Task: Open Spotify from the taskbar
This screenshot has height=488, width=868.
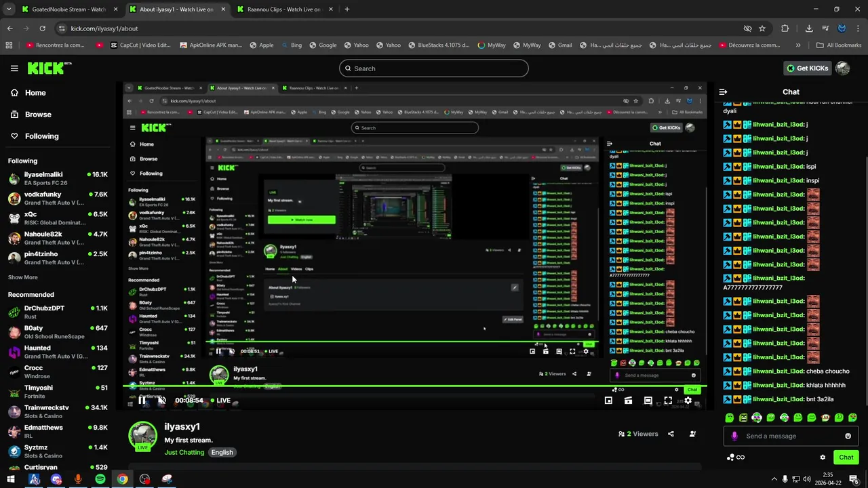Action: [x=100, y=479]
